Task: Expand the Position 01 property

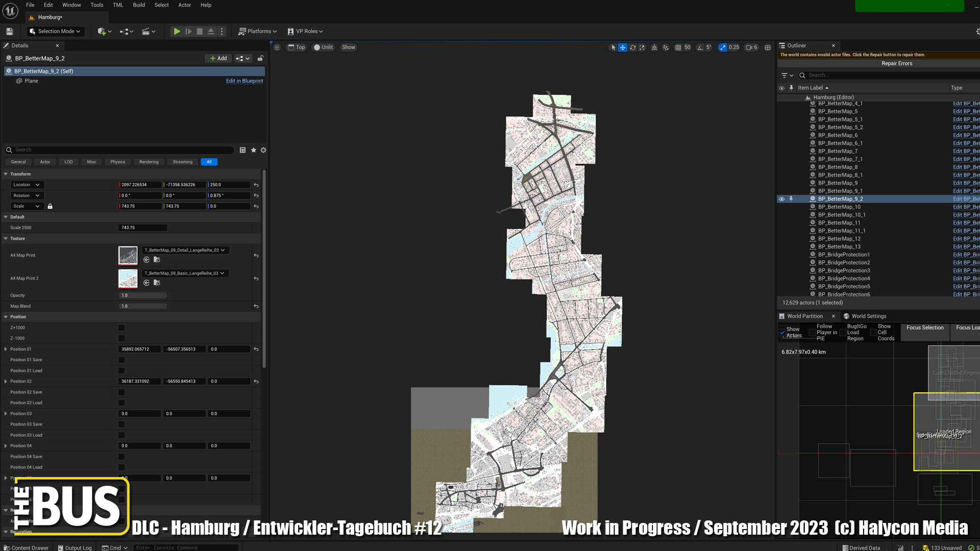Action: pos(6,349)
